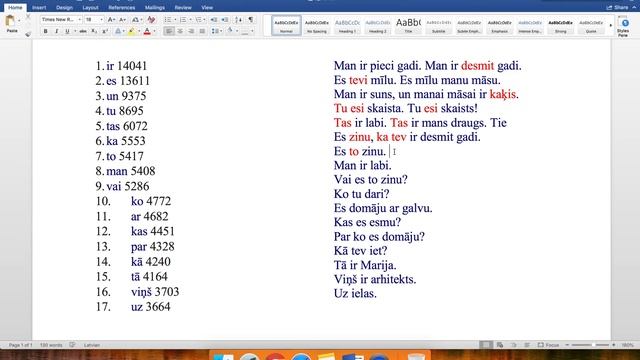Apply red font color

click(x=147, y=31)
